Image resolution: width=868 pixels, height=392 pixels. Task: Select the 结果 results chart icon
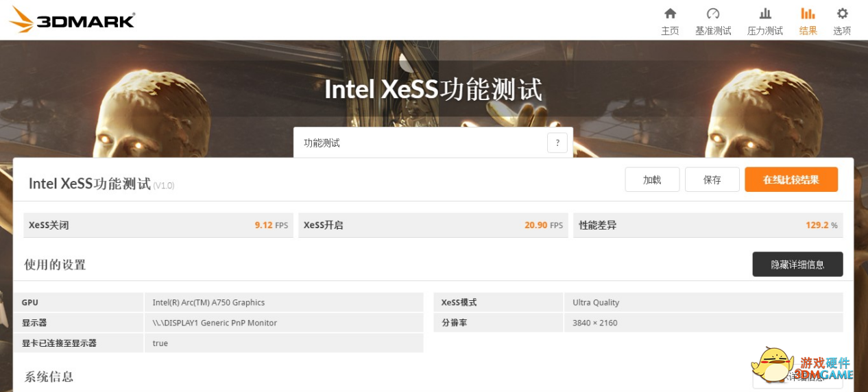tap(808, 14)
